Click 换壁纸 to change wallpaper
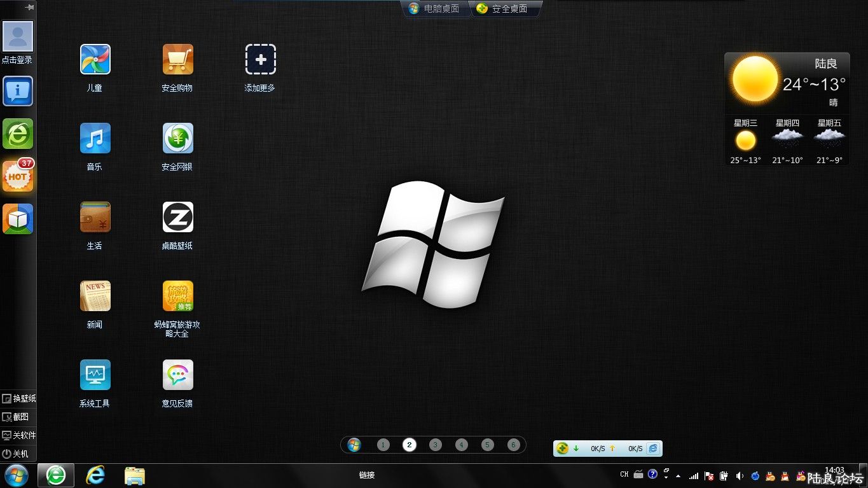868x488 pixels. click(x=19, y=399)
